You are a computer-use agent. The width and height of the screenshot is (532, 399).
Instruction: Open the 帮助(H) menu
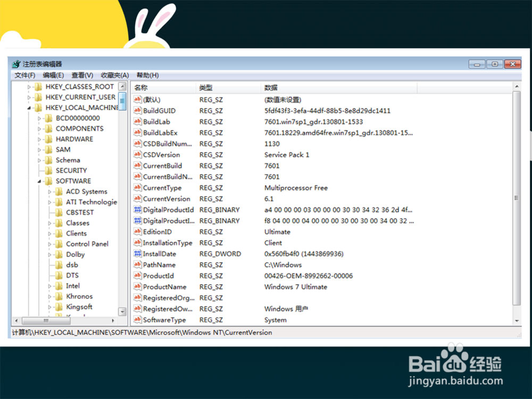147,75
